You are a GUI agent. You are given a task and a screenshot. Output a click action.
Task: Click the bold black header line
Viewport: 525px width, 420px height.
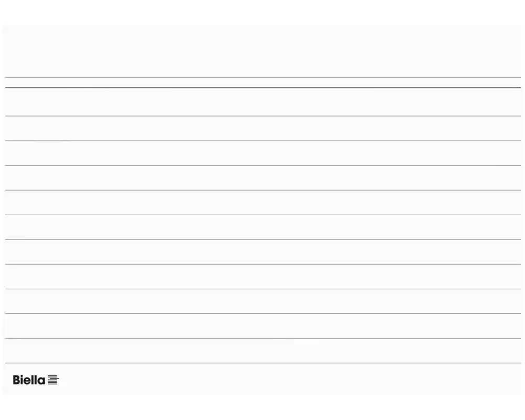pos(262,88)
